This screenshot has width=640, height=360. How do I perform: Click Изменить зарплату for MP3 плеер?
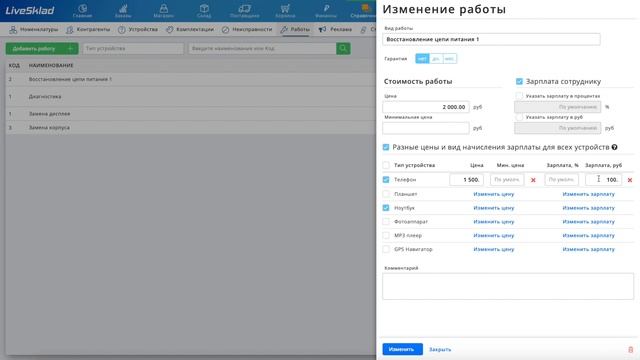click(588, 236)
